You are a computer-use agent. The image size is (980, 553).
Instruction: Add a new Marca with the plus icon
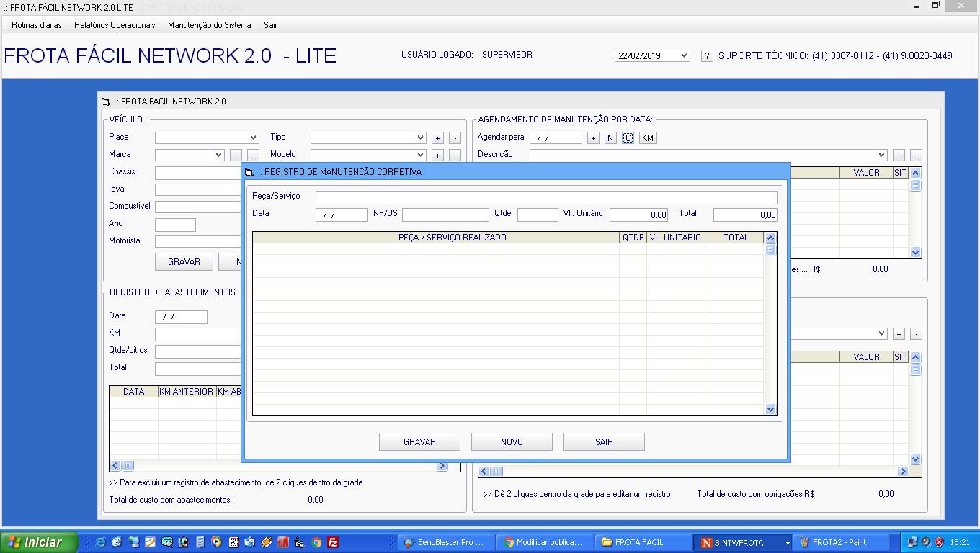[236, 154]
